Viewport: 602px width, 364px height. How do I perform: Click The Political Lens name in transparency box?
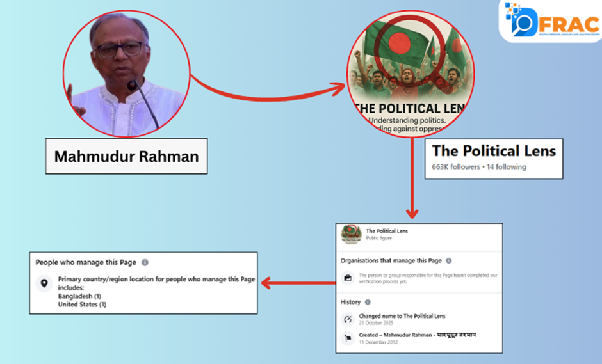[387, 231]
